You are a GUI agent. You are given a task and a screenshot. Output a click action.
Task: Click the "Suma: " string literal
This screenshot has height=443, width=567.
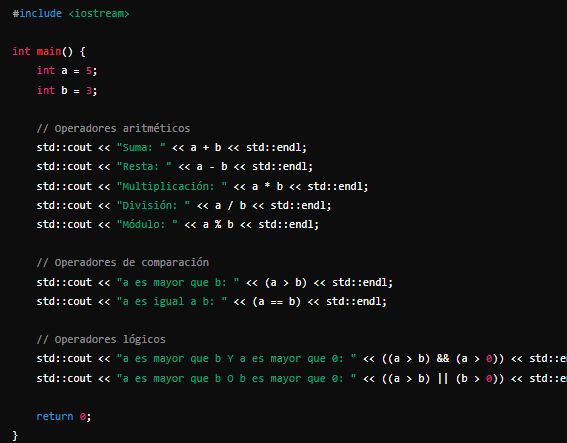coord(141,148)
